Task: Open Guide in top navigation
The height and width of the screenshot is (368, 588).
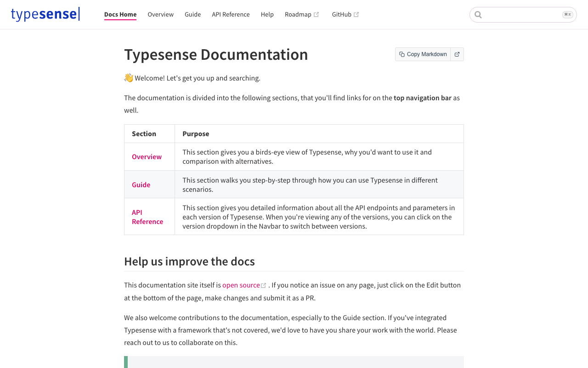Action: point(192,14)
